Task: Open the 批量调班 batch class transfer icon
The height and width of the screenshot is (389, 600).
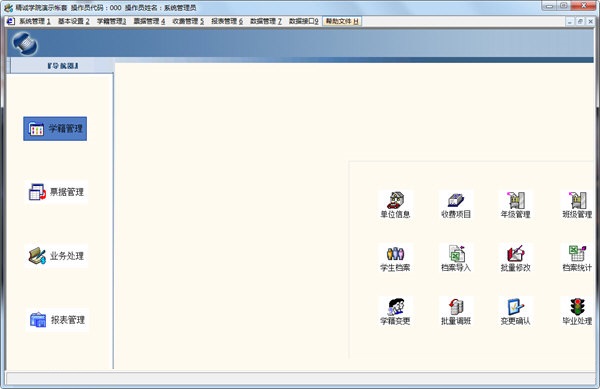Action: coord(456,312)
